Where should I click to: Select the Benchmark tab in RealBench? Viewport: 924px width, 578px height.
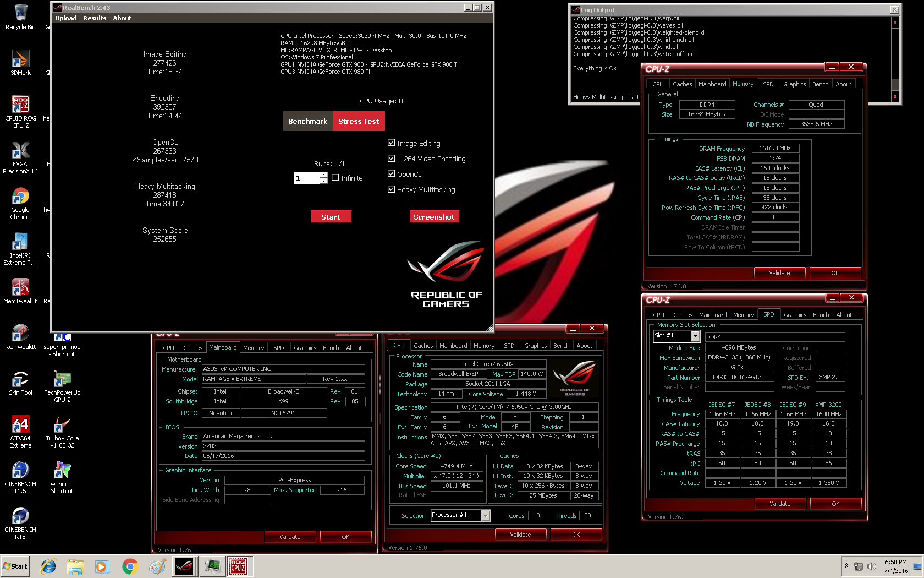(x=307, y=121)
